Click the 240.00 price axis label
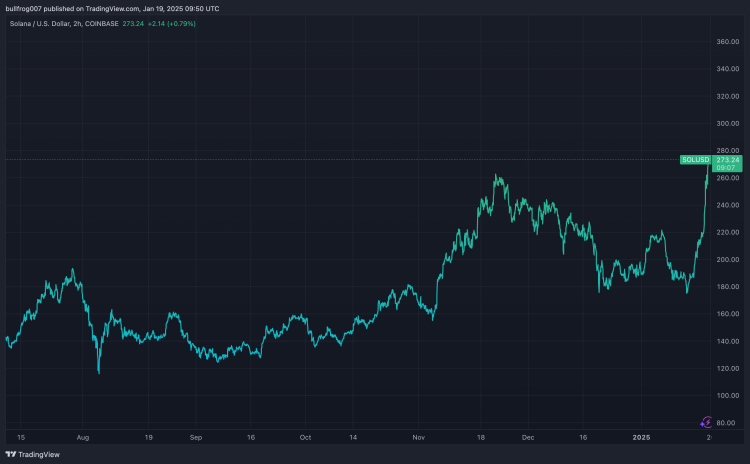Image resolution: width=750 pixels, height=464 pixels. (x=728, y=205)
